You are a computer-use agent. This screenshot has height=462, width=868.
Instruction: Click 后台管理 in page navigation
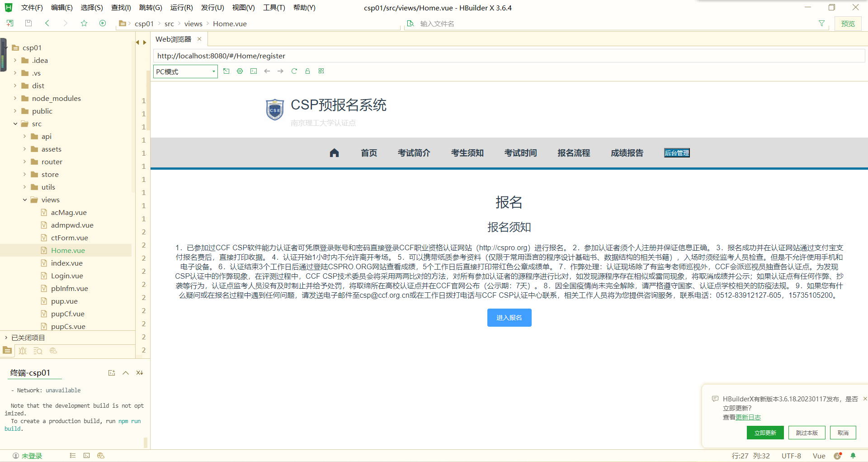tap(677, 153)
